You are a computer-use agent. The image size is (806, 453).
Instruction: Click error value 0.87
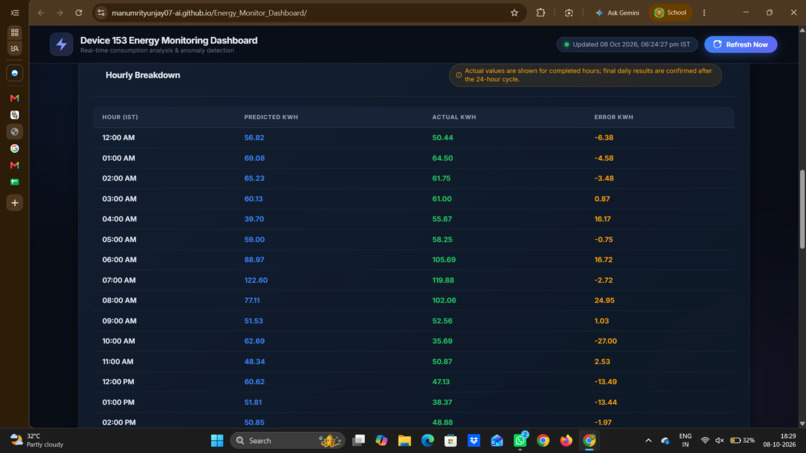(602, 198)
